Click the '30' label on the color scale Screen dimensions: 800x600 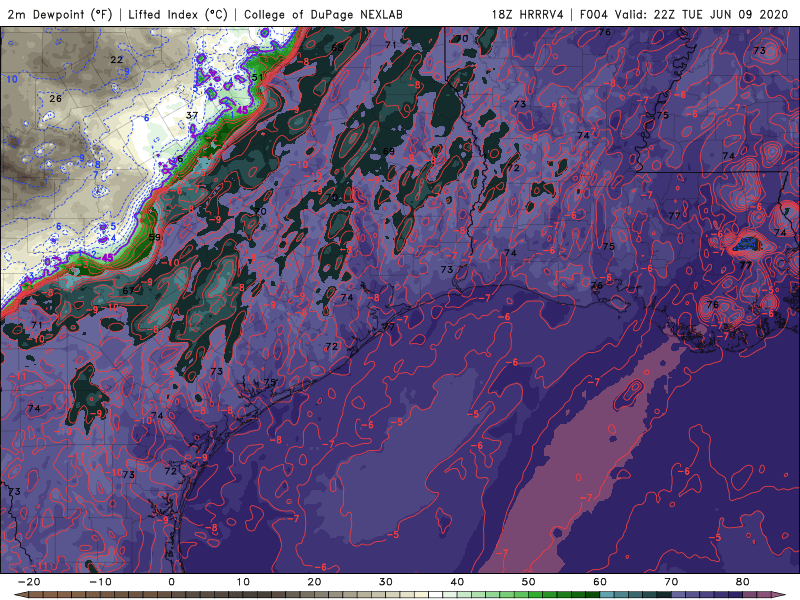(x=386, y=582)
